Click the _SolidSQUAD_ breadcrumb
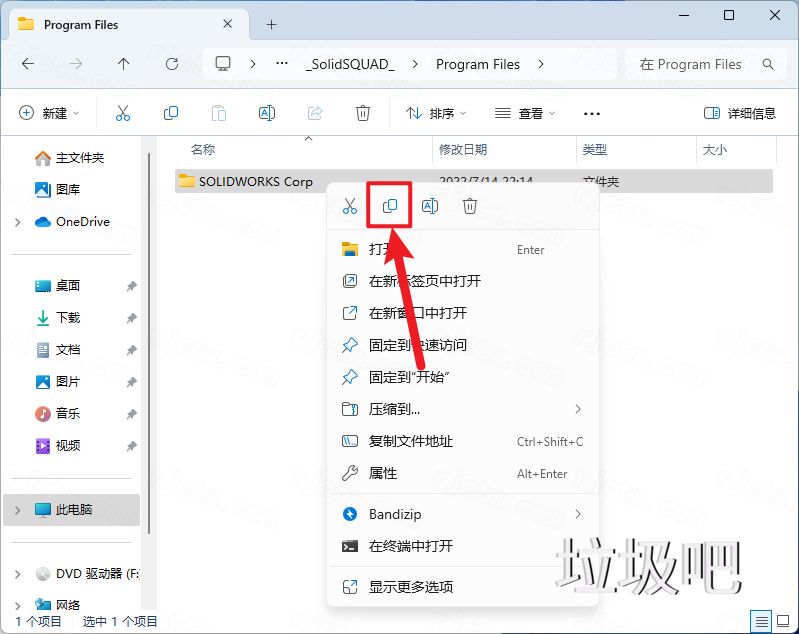The width and height of the screenshot is (799, 634). (x=350, y=64)
